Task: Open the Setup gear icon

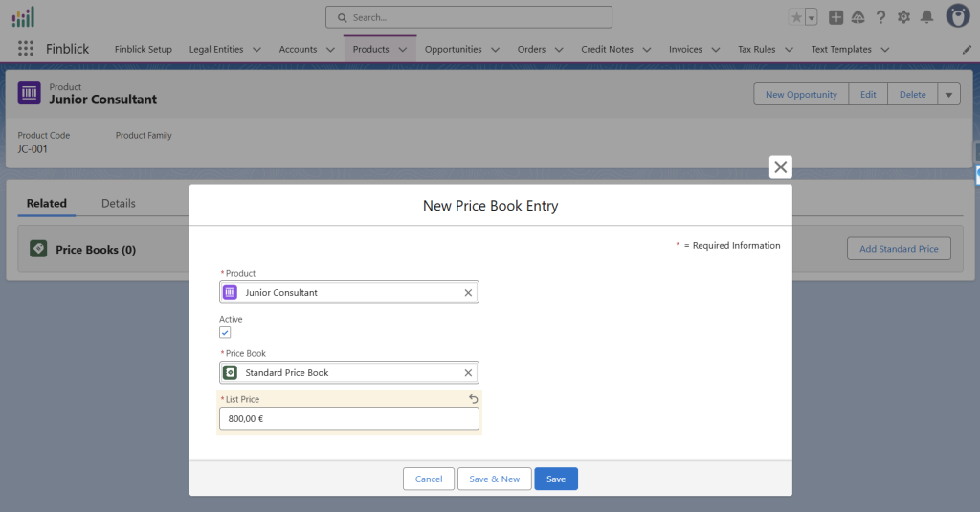Action: pyautogui.click(x=903, y=17)
